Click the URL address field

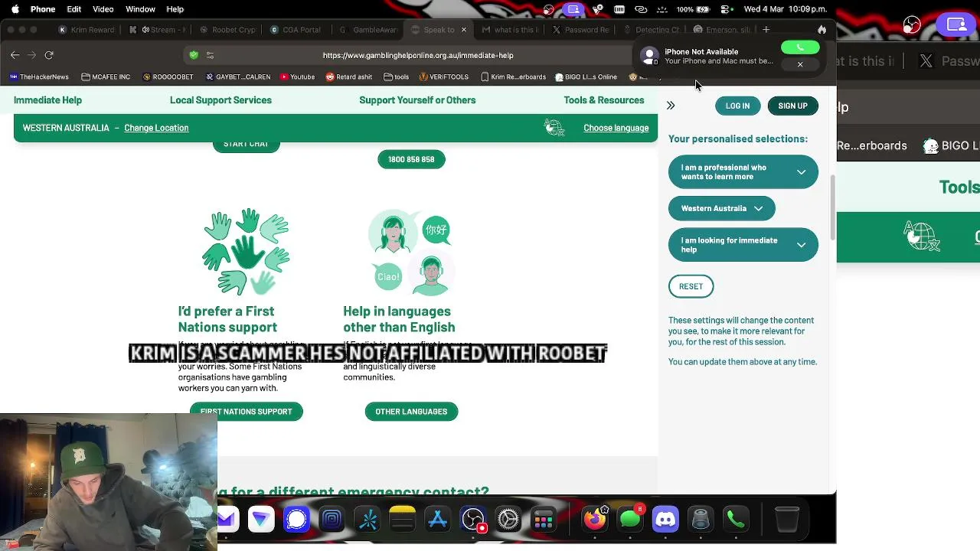(417, 55)
